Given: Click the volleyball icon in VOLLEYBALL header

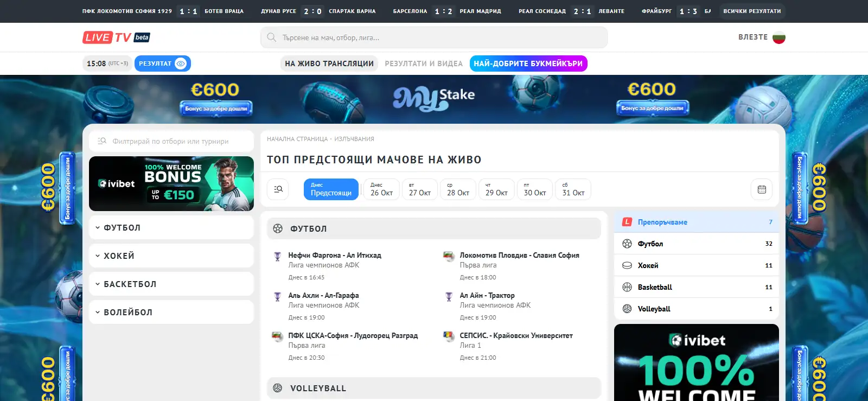Looking at the screenshot, I should point(278,388).
